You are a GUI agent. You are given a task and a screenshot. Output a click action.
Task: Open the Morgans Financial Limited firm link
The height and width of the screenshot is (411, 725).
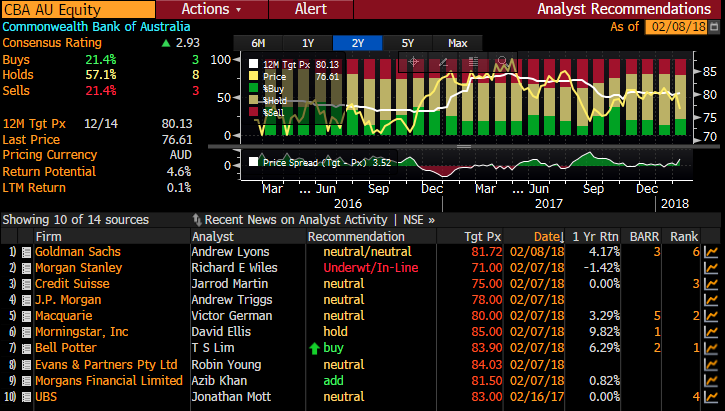click(x=109, y=380)
